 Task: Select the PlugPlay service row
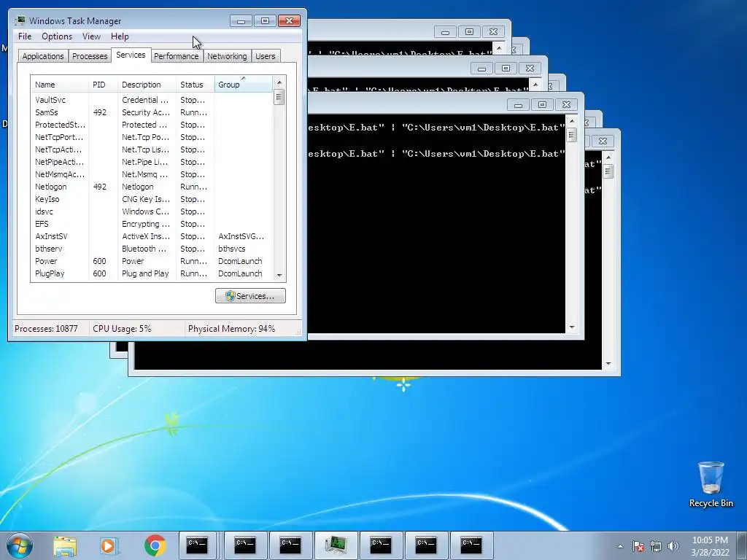pos(152,273)
